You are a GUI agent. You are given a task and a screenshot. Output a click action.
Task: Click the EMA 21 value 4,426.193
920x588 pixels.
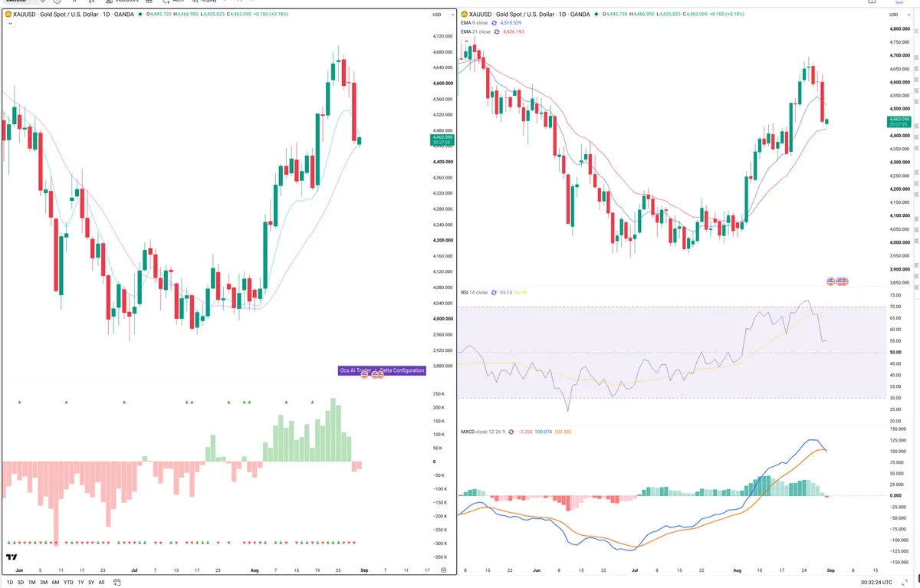tap(514, 32)
